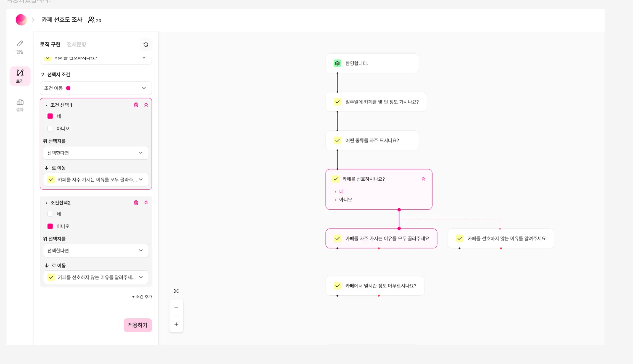633x364 pixels.
Task: Check 아니오 option in 조건 선택 1
Action: pos(50,129)
